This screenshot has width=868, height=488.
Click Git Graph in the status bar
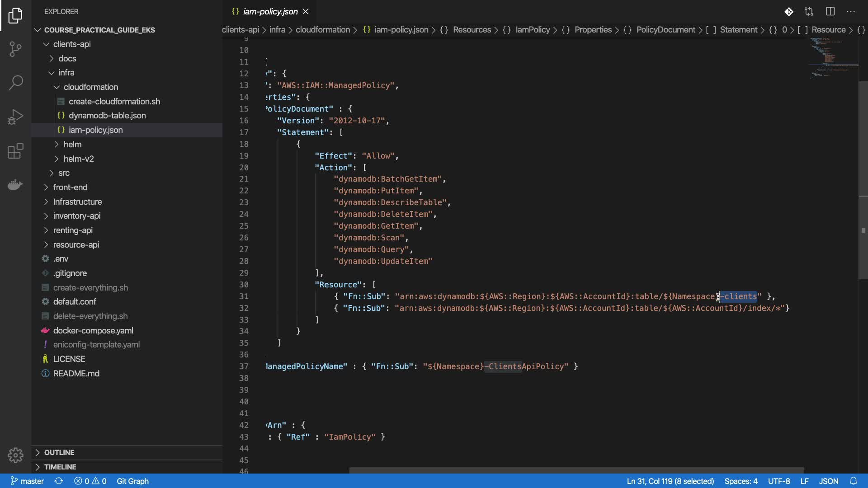pyautogui.click(x=132, y=481)
